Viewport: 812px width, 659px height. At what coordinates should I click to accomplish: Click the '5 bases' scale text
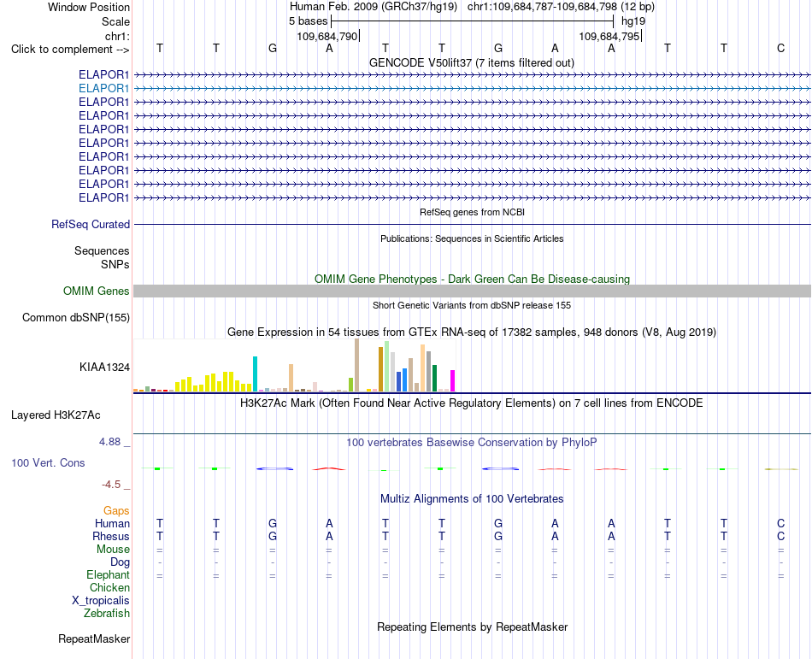(x=308, y=21)
